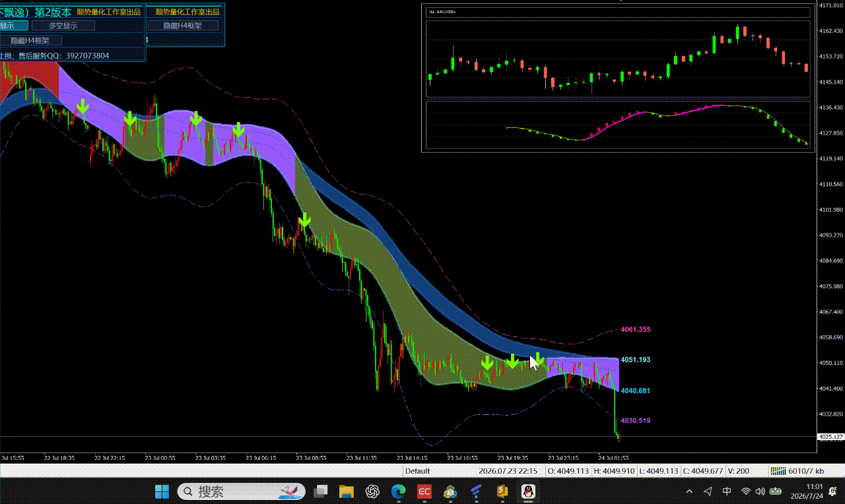
Task: Open the Wi-Fi network settings icon
Action: coord(746,491)
